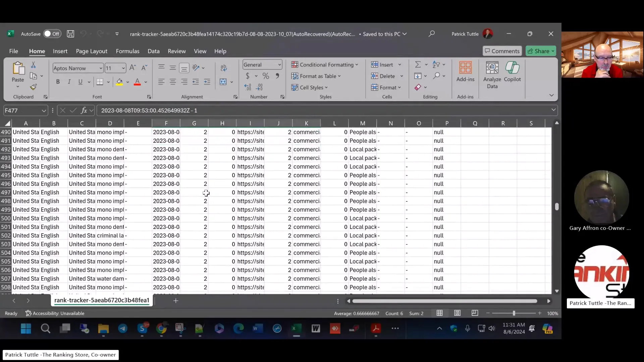Screen dimensions: 644x362
Task: Click the Clear eraser icon
Action: click(x=418, y=87)
